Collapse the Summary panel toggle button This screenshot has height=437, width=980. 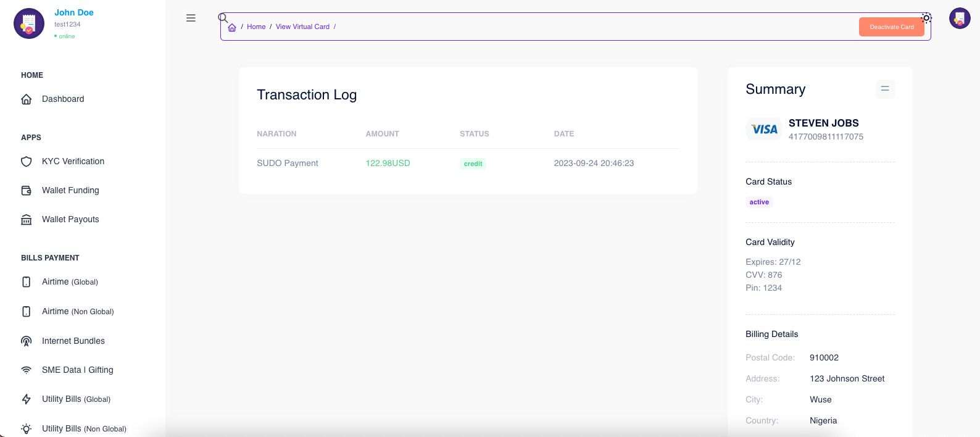pos(885,89)
